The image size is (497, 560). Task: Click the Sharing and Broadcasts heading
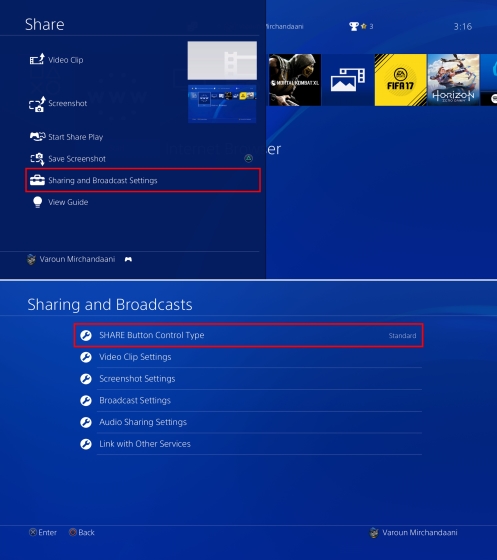110,305
